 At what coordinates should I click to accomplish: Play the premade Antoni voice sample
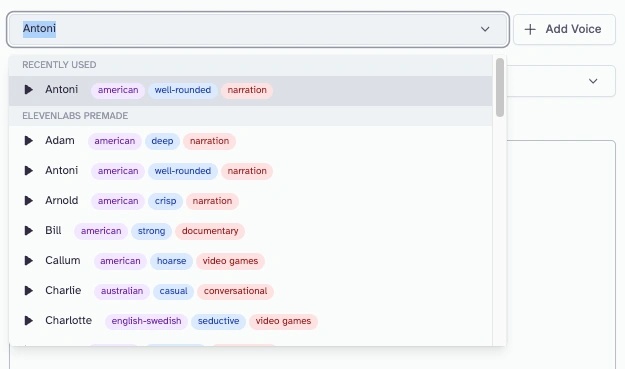pos(28,171)
